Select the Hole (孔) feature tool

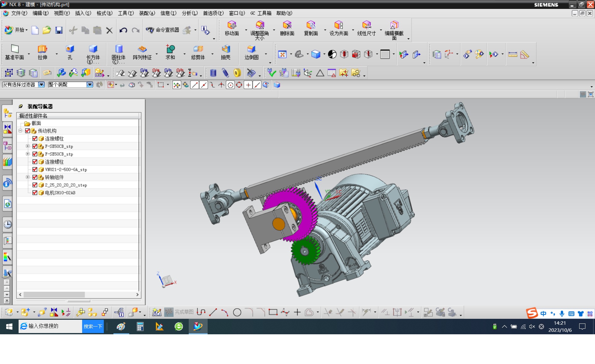coord(70,49)
